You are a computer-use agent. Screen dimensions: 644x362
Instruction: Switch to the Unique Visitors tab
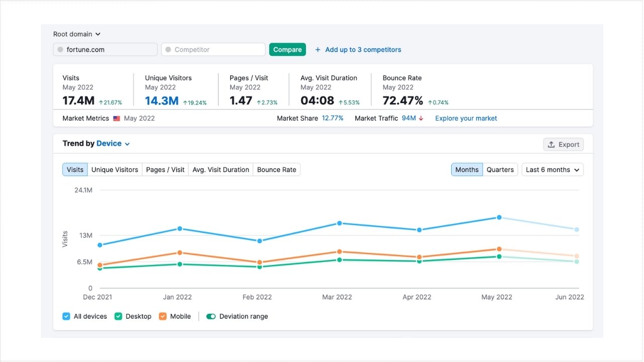(x=115, y=169)
